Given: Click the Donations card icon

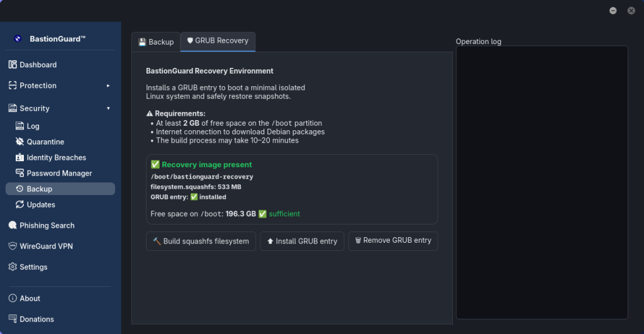Looking at the screenshot, I should click(x=13, y=319).
